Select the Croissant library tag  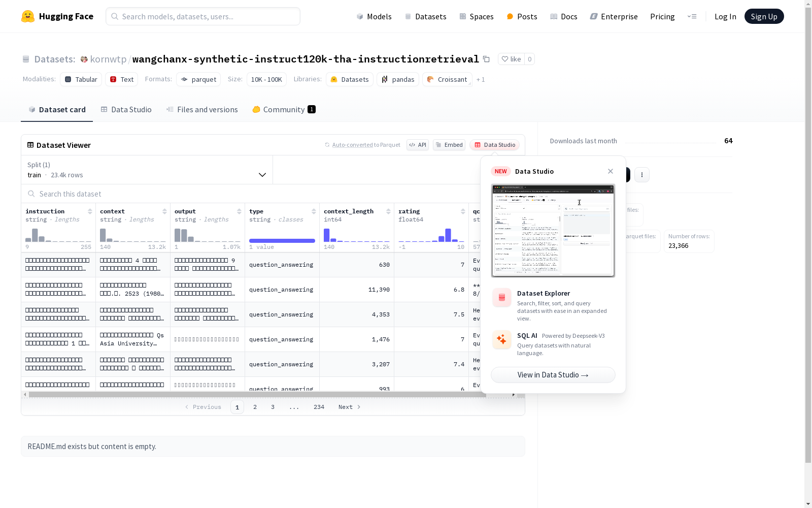tap(447, 79)
